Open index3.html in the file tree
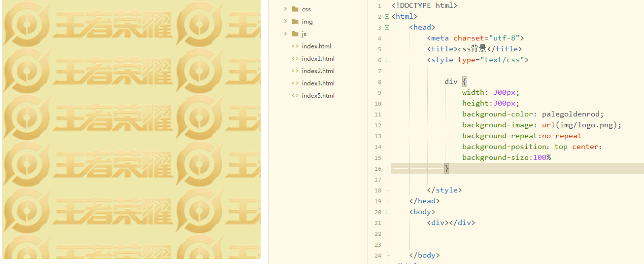The image size is (644, 264). pos(318,83)
